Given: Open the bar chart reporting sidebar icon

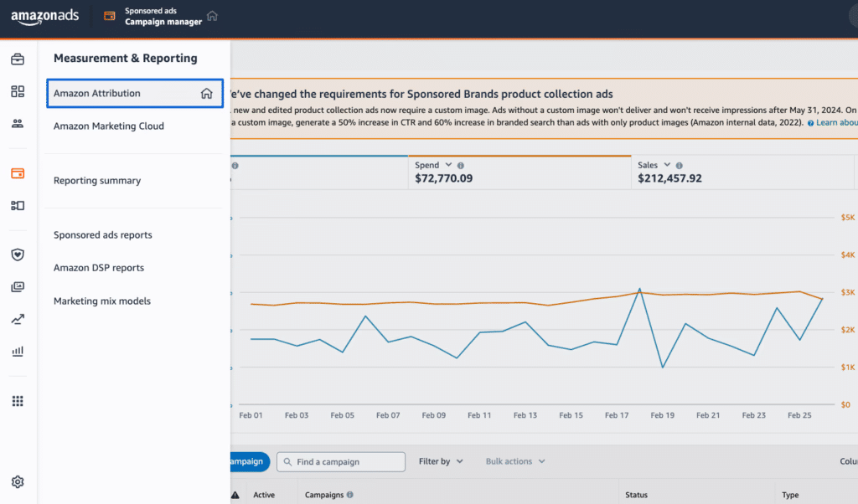Looking at the screenshot, I should click(x=18, y=352).
